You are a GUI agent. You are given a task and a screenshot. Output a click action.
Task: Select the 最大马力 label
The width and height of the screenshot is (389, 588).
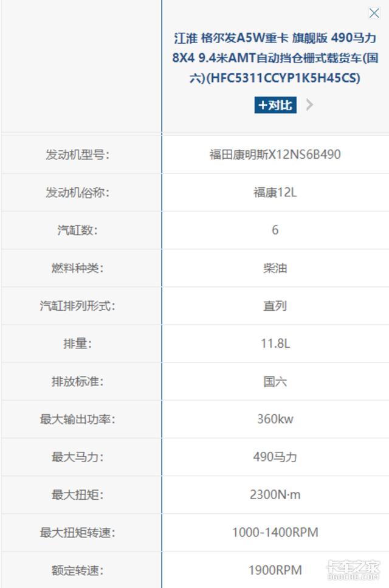78,457
